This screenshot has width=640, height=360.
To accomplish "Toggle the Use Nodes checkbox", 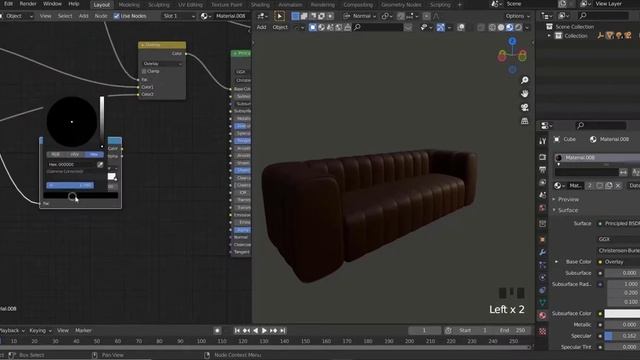I will coord(117,16).
